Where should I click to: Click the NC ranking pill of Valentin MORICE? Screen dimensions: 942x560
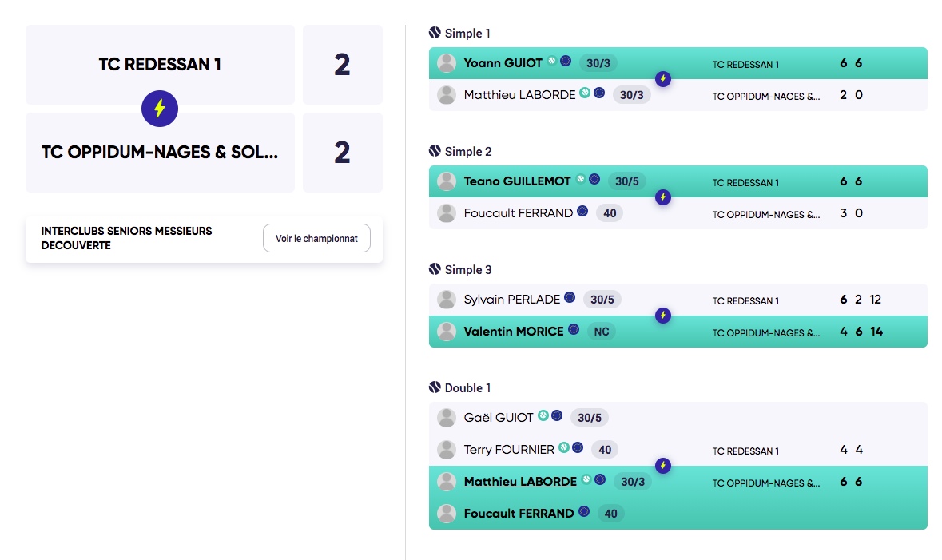(x=602, y=332)
